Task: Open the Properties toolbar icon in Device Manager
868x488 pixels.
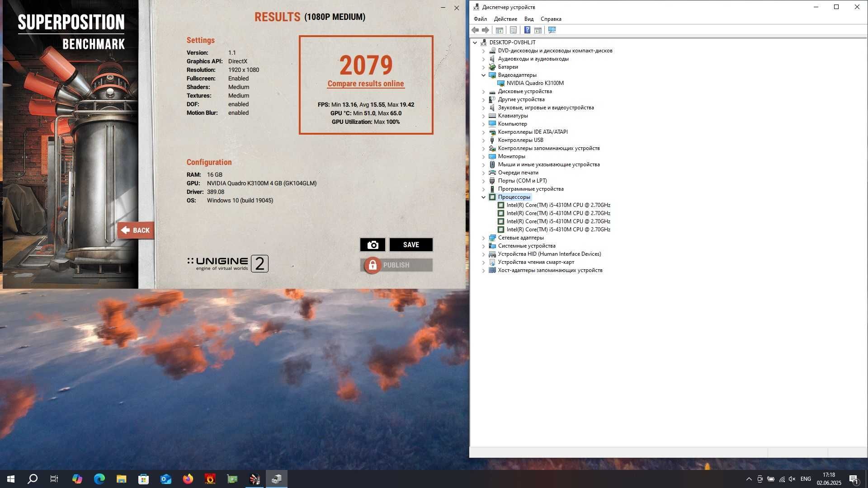Action: (513, 30)
